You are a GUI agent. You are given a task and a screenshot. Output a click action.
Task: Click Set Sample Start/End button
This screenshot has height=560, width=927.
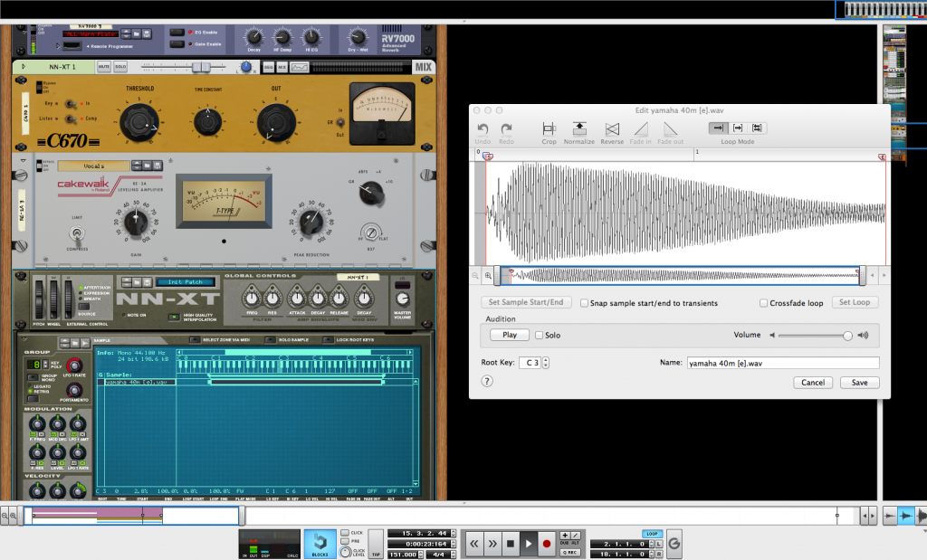click(x=526, y=302)
